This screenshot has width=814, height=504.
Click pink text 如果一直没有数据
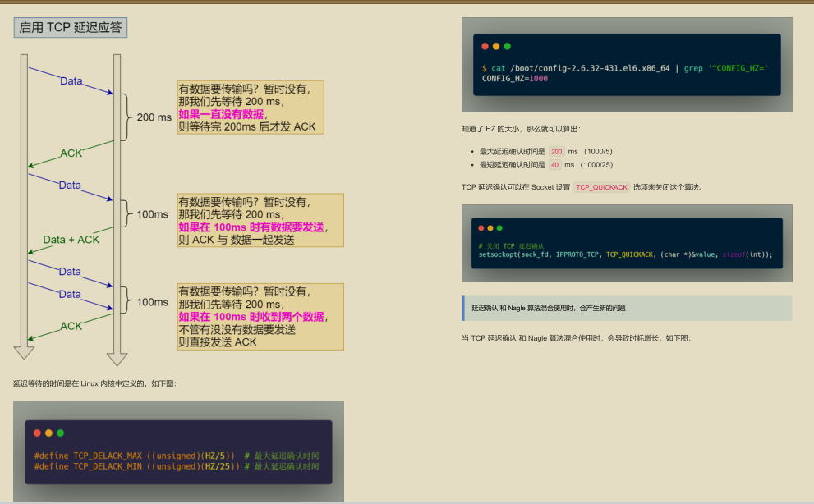[221, 114]
